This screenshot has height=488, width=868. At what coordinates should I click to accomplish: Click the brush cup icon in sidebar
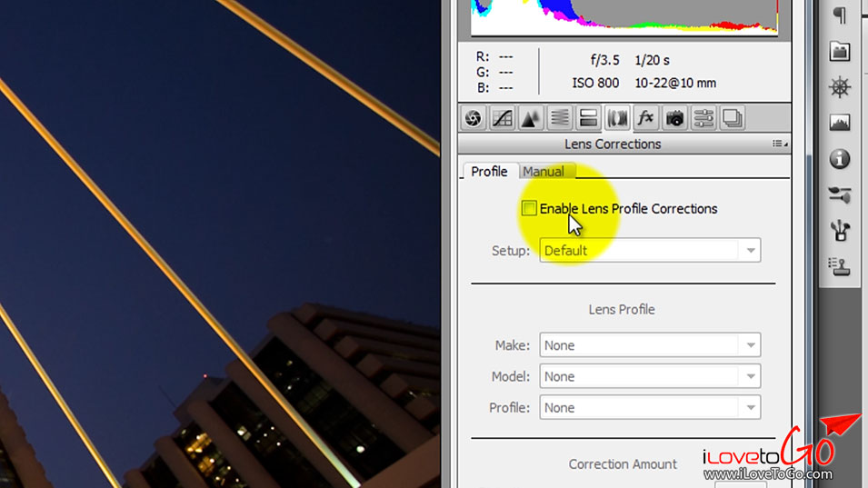pyautogui.click(x=841, y=230)
